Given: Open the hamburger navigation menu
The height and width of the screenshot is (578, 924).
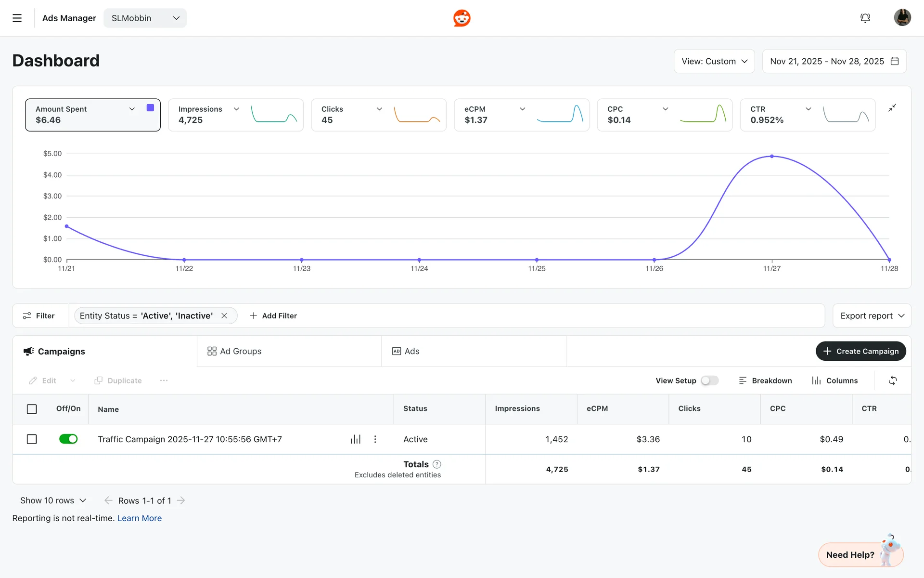Looking at the screenshot, I should [x=17, y=18].
